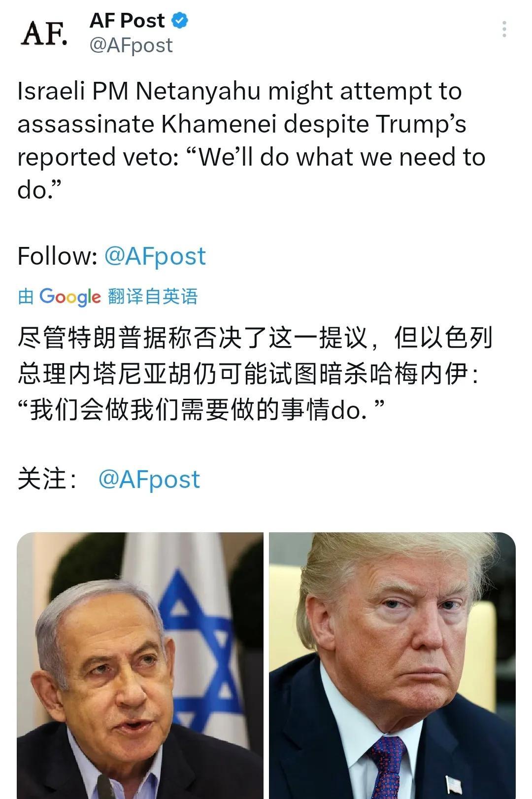Tap the quote "We'll do what we need to do."
The image size is (532, 799).
point(251,174)
